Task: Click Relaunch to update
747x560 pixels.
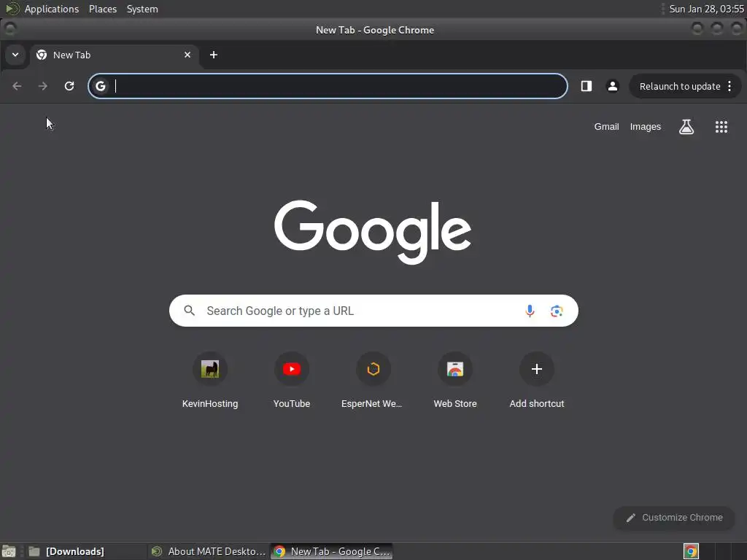Action: click(680, 86)
